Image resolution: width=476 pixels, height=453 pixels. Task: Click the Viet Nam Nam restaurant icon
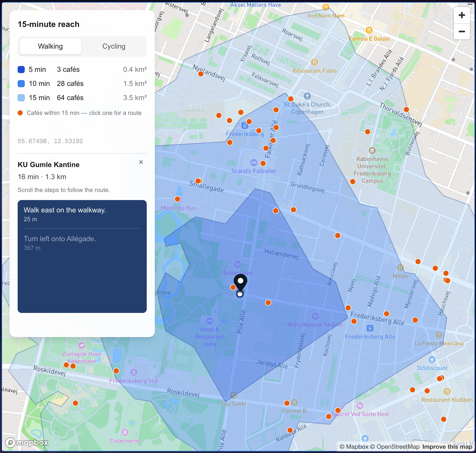pos(326,7)
